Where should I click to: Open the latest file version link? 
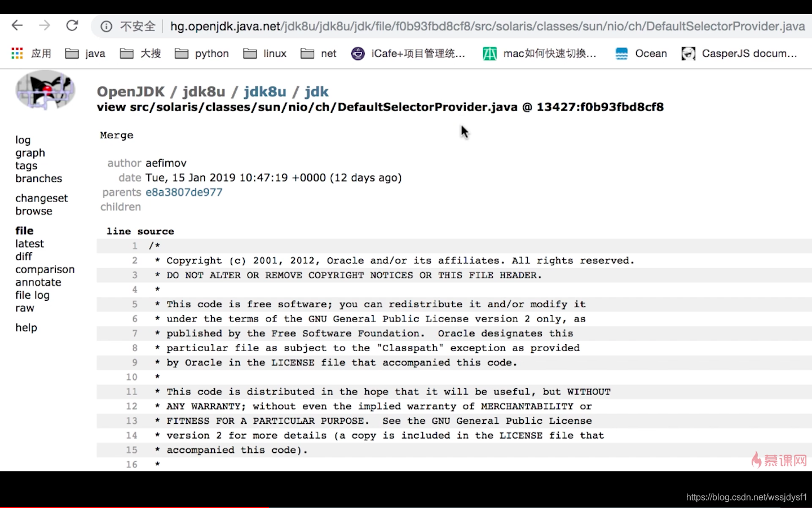click(x=30, y=244)
